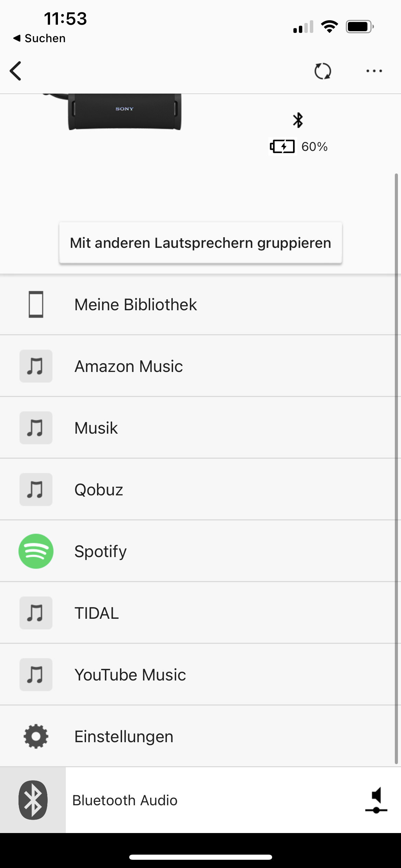The width and height of the screenshot is (401, 868).
Task: Tap the Bluetooth connection status icon
Action: point(298,120)
